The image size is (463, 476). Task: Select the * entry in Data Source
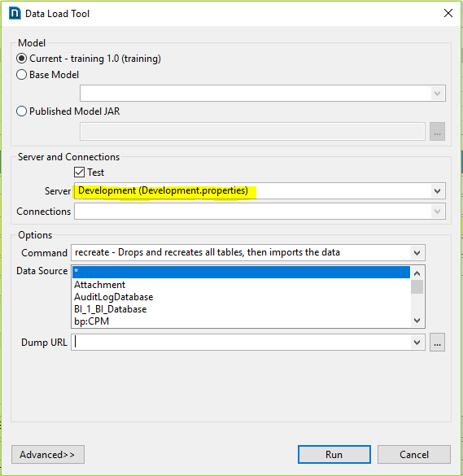click(x=241, y=272)
